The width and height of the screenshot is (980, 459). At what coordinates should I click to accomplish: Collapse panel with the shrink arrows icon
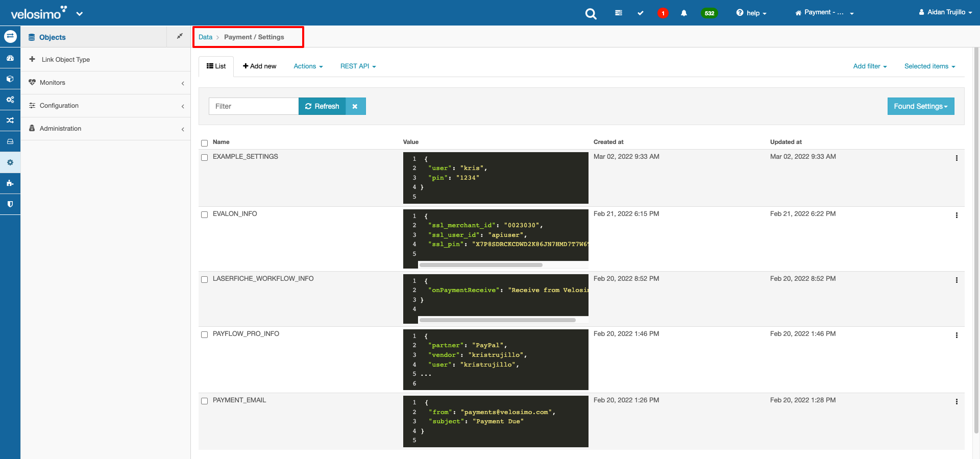point(180,36)
